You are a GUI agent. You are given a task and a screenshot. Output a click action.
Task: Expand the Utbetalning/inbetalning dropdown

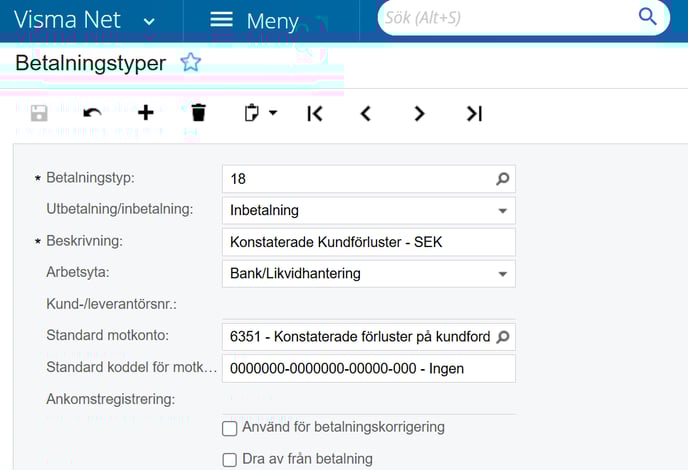[x=502, y=211]
